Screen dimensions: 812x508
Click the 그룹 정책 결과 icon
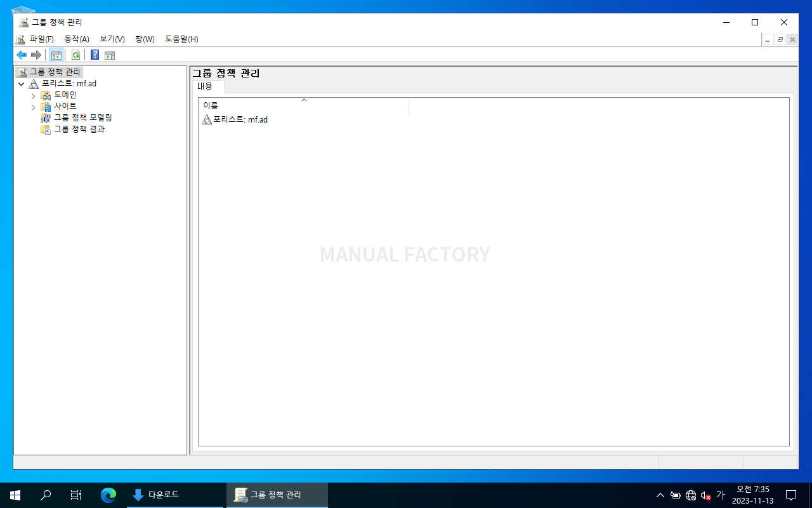pyautogui.click(x=46, y=130)
